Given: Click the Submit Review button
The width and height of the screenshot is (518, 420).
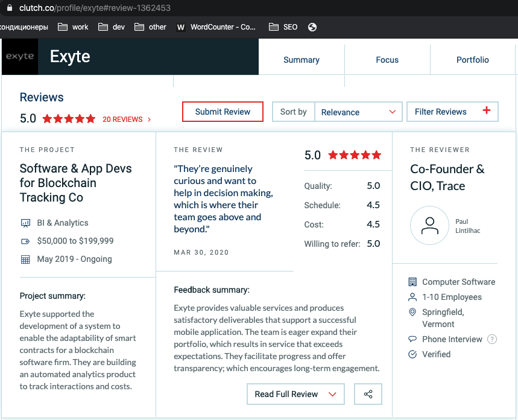Looking at the screenshot, I should pos(223,112).
